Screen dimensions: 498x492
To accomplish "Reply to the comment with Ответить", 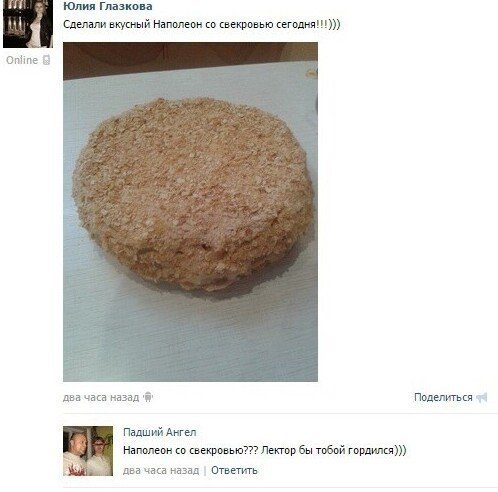I will (234, 470).
